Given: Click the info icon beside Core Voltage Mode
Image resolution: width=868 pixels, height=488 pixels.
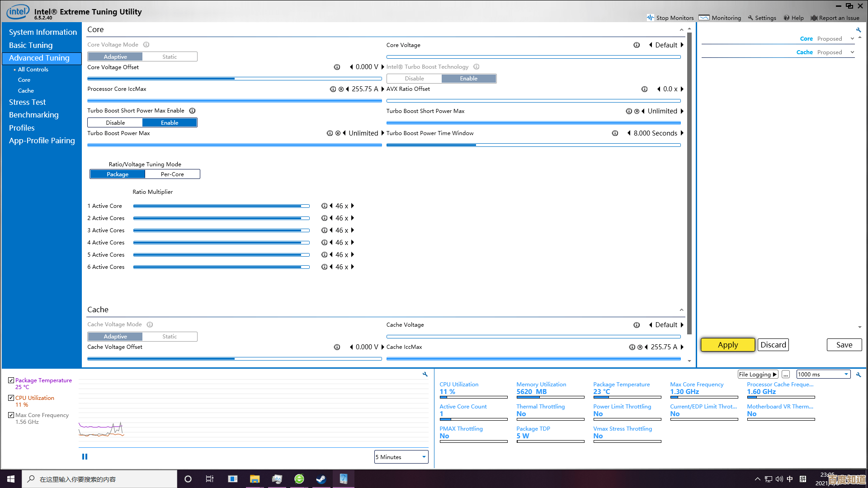Looking at the screenshot, I should 146,45.
